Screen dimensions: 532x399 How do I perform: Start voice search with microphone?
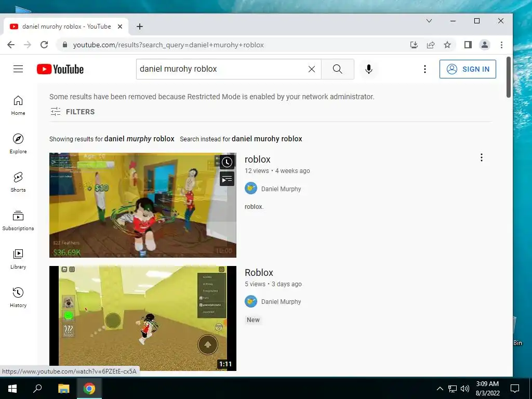[x=369, y=69]
